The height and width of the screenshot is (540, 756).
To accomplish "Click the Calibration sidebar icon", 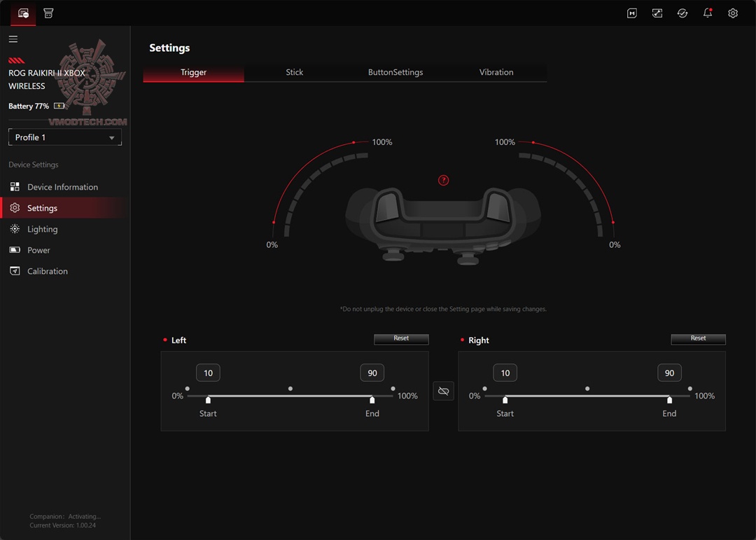I will pyautogui.click(x=15, y=271).
